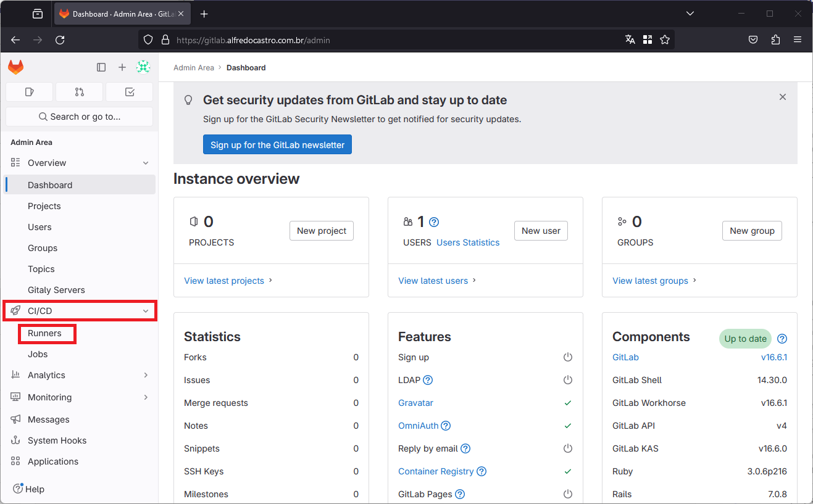Click the help icon beside Reply by email
This screenshot has height=504, width=813.
(465, 448)
